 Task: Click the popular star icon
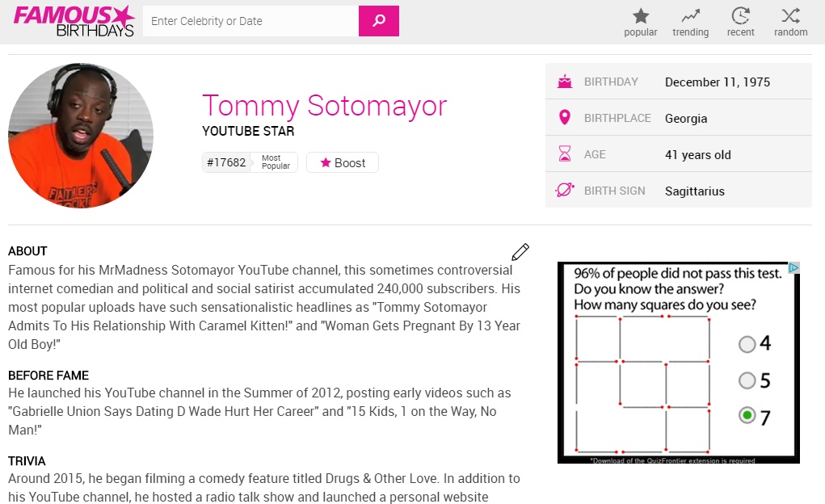coord(640,15)
